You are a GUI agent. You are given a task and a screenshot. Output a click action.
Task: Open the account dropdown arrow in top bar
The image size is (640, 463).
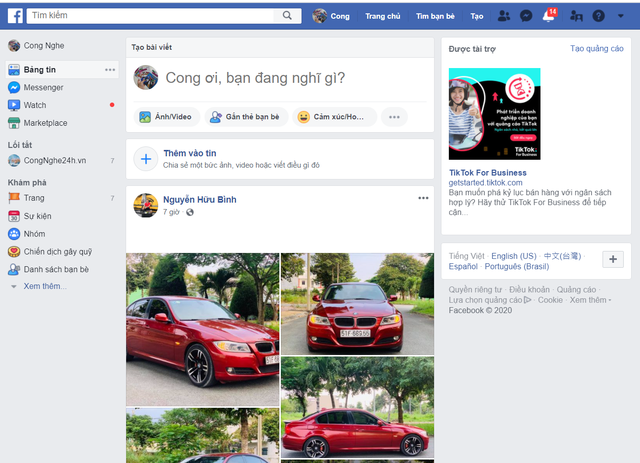coord(621,16)
